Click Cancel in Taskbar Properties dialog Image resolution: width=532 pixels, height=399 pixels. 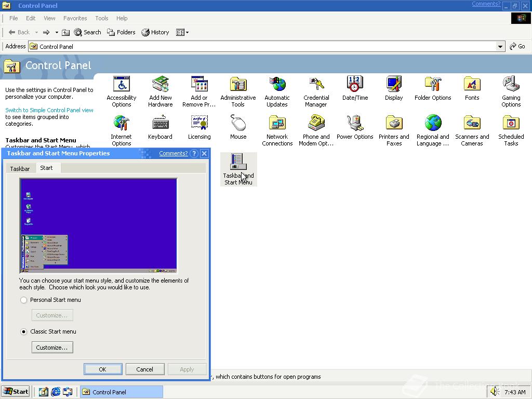pyautogui.click(x=145, y=369)
